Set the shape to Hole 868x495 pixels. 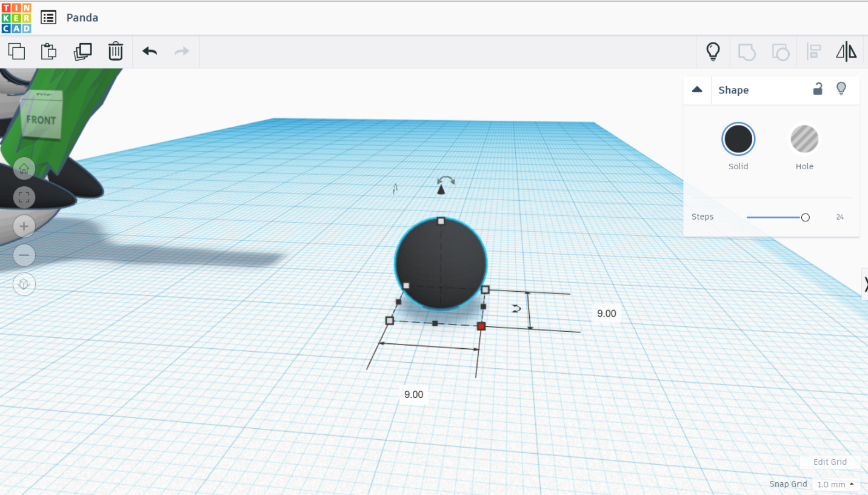(804, 140)
